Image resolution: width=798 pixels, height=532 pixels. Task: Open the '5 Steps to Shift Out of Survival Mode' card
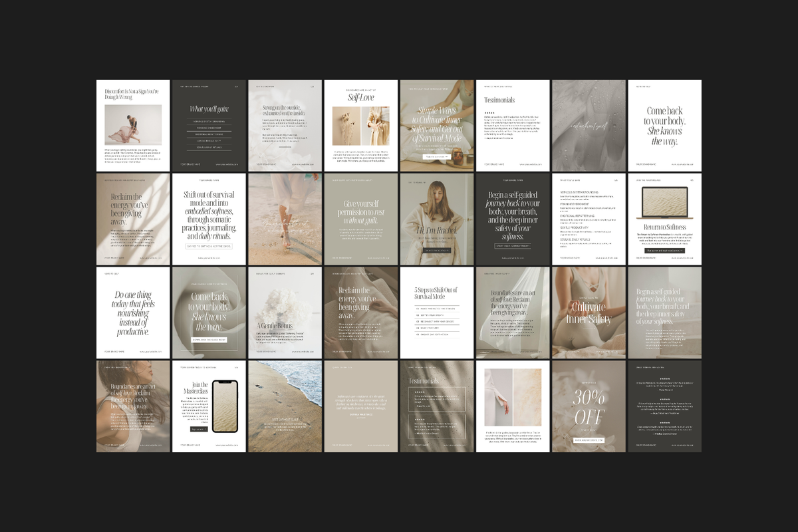(x=437, y=313)
